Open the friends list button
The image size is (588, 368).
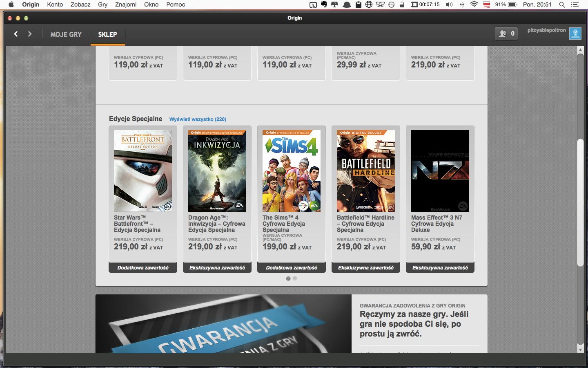click(506, 34)
